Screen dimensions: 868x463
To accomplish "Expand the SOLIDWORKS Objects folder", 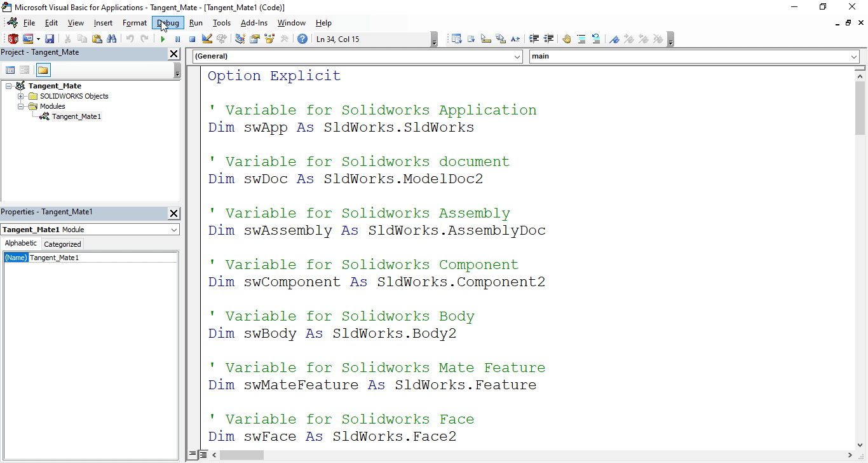I will (x=21, y=96).
